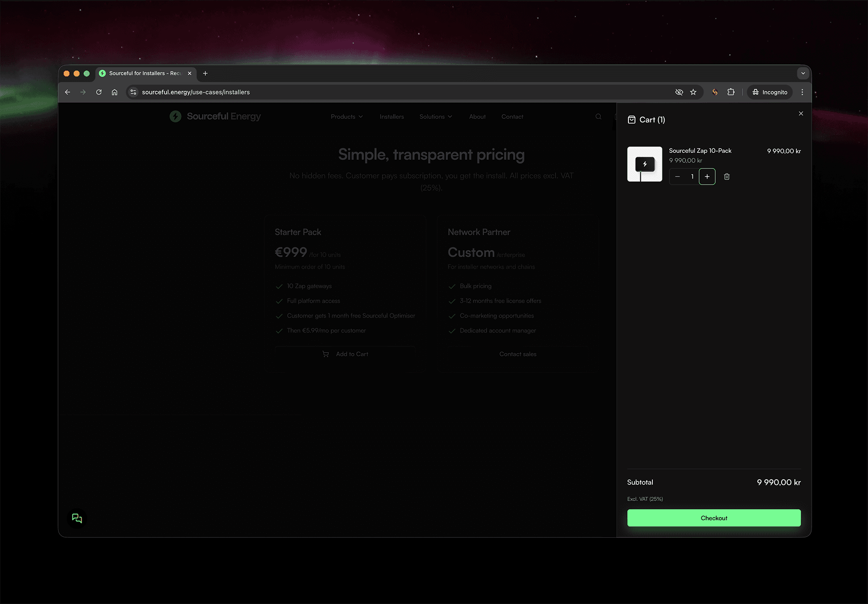Click the Sourceful Zap 10-Pack thumbnail

click(645, 164)
